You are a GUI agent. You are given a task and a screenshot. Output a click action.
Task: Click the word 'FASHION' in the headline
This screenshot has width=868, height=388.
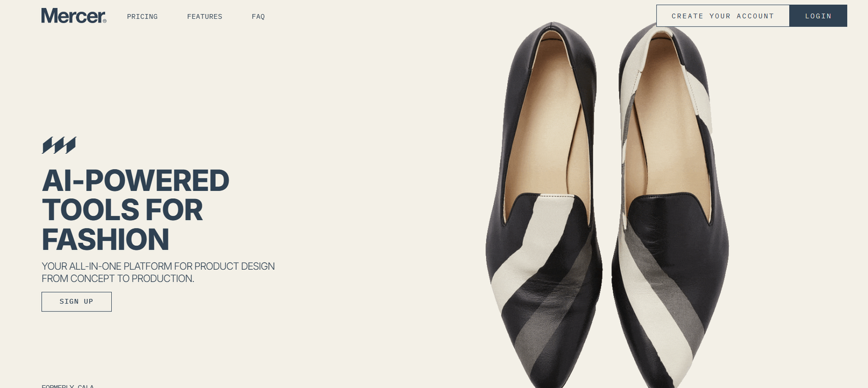point(106,239)
